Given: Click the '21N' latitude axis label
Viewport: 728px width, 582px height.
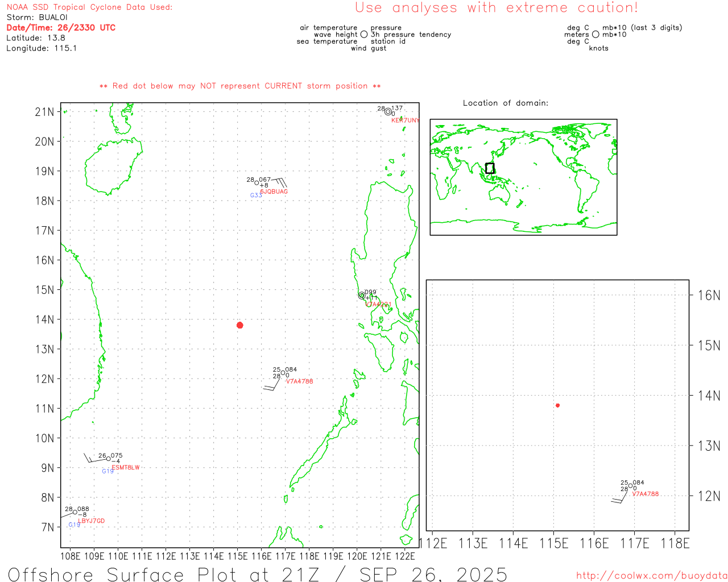Looking at the screenshot, I should click(x=45, y=112).
